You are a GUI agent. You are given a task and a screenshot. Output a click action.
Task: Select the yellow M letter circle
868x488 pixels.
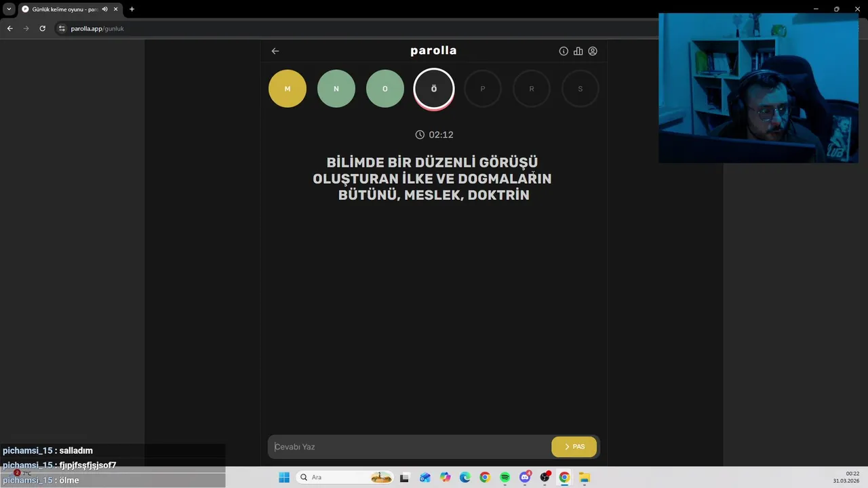tap(288, 89)
